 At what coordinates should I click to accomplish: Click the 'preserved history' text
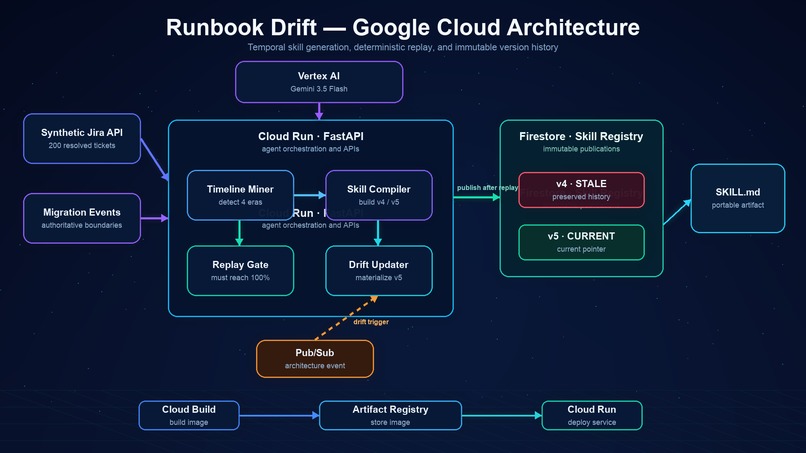click(x=581, y=197)
